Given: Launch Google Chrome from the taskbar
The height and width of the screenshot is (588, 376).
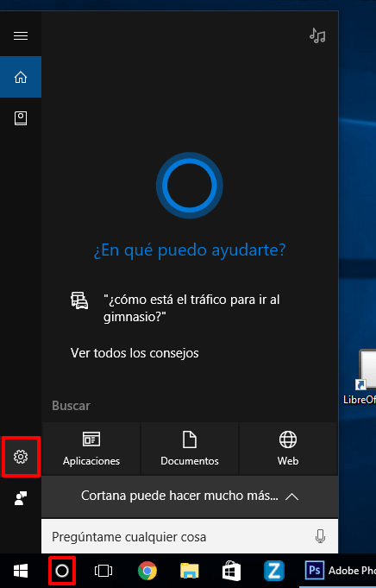Looking at the screenshot, I should pos(147,571).
